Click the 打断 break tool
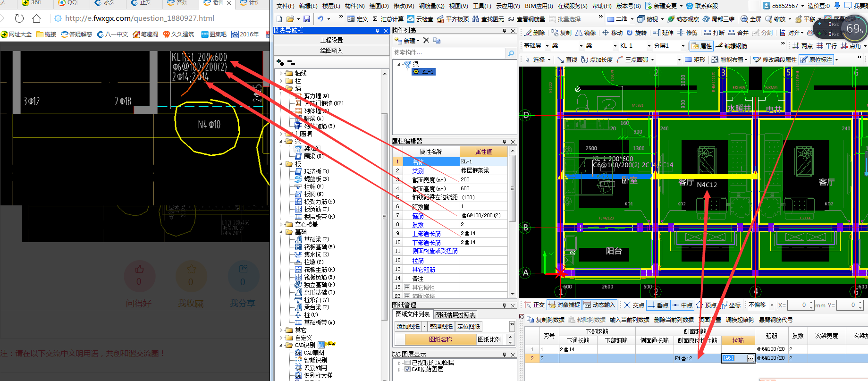Screen dimensions: 868x381 click(714, 33)
